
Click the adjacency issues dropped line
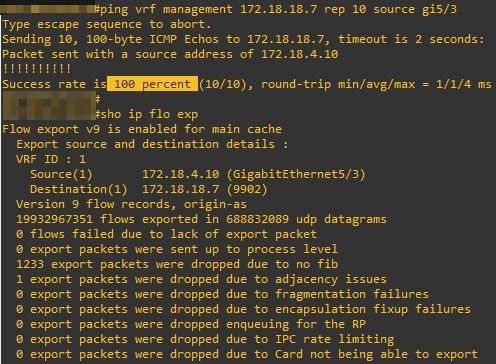201,279
